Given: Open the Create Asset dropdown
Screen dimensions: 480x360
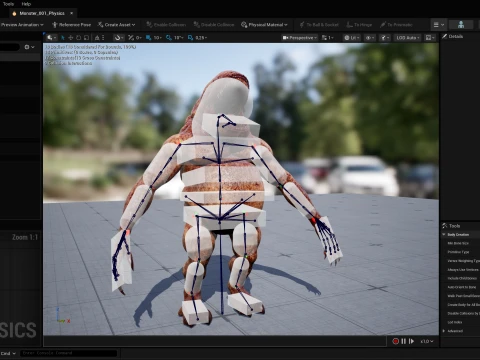Looking at the screenshot, I should [x=116, y=25].
